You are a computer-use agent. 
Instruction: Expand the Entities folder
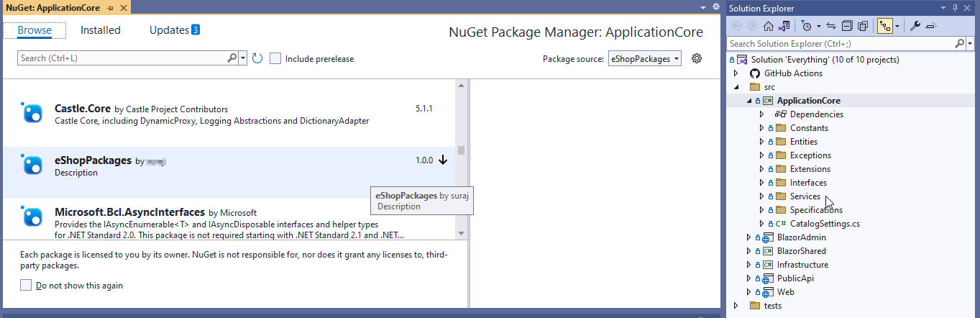(x=762, y=142)
